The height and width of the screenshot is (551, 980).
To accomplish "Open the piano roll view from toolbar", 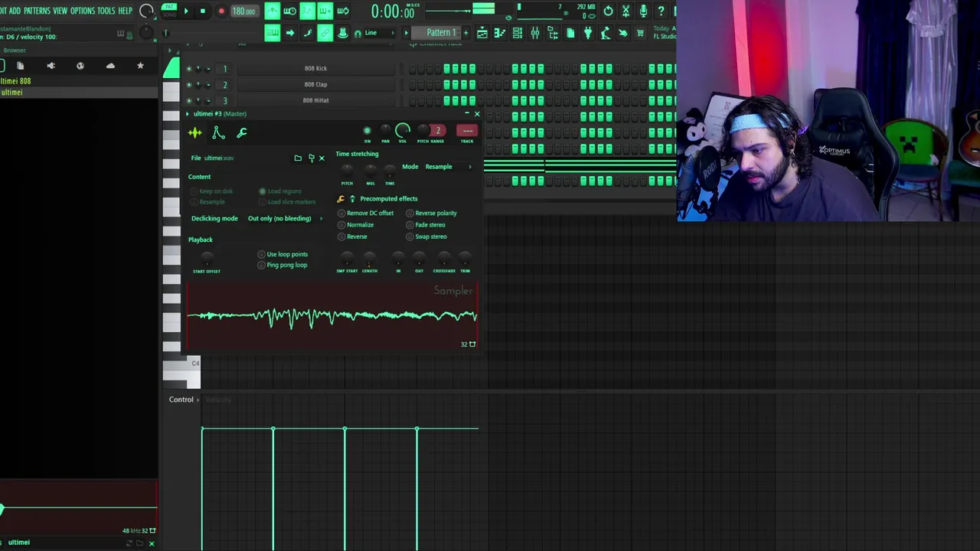I will pyautogui.click(x=499, y=33).
